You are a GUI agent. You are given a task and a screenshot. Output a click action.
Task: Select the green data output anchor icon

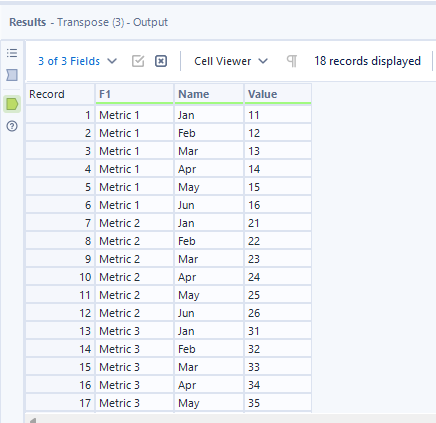click(12, 104)
